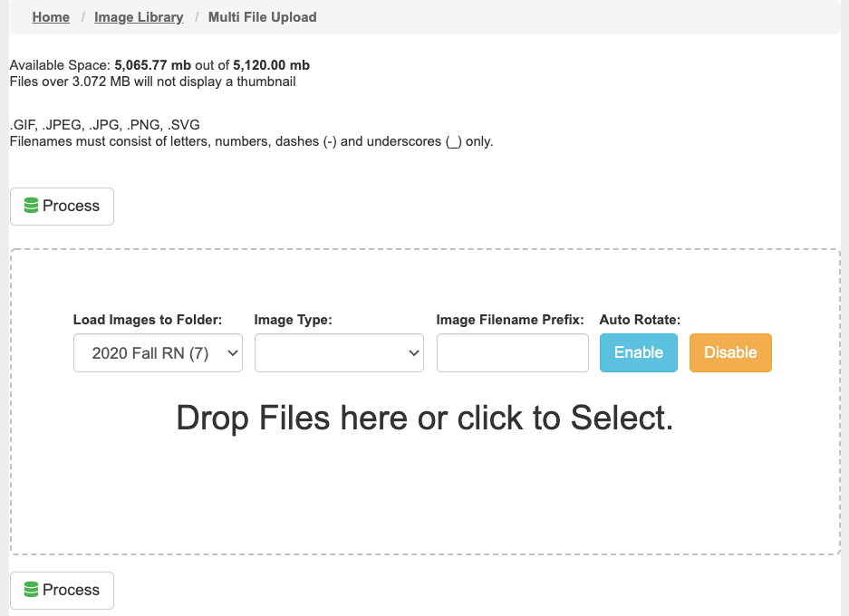Click 'Drop Files here or click to Select' text
This screenshot has width=849, height=616.
click(425, 418)
